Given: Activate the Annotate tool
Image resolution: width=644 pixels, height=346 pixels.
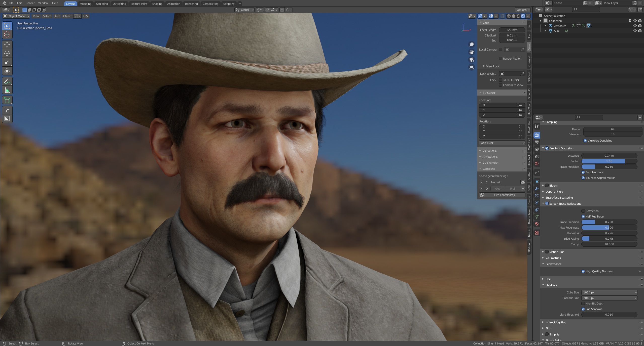Looking at the screenshot, I should [7, 81].
